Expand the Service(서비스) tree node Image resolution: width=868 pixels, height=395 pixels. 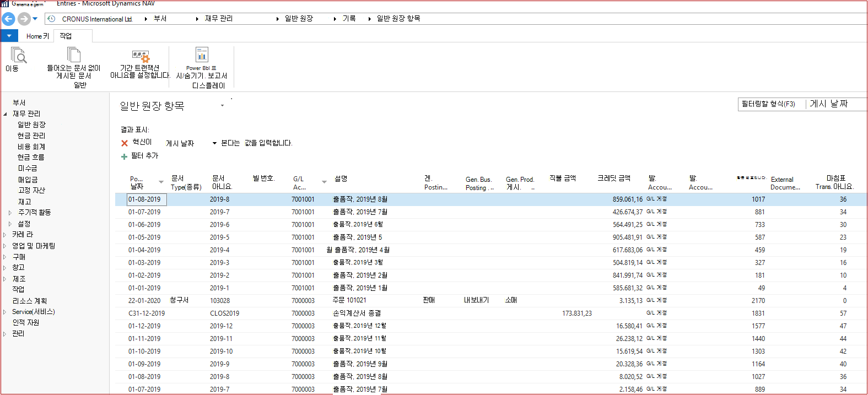[4, 312]
